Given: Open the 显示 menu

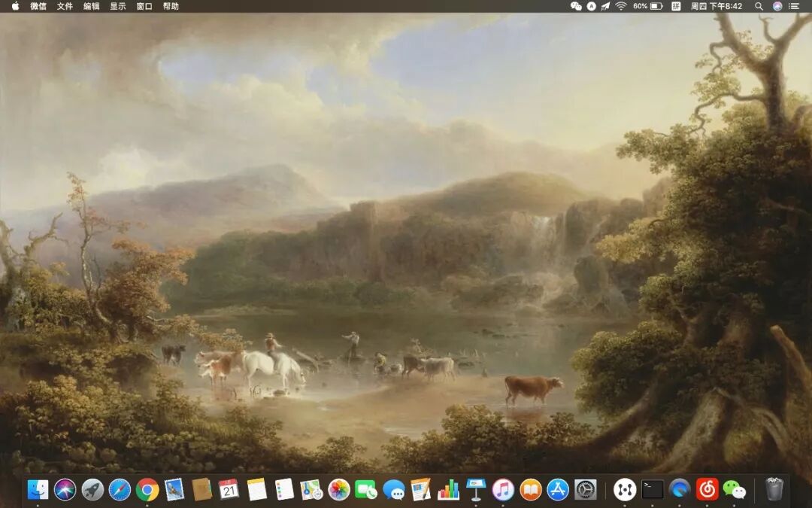Looking at the screenshot, I should pos(117,6).
